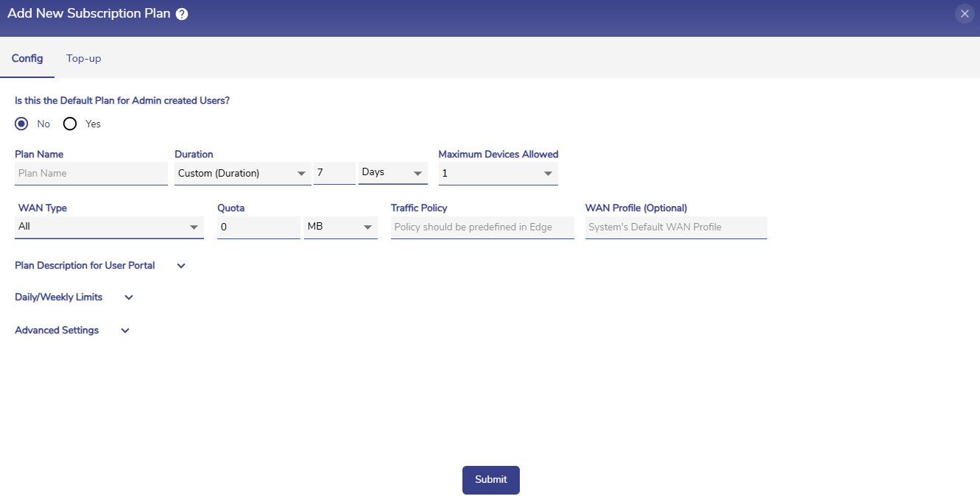
Task: Close the Add New Subscription Plan dialog
Action: (x=965, y=14)
